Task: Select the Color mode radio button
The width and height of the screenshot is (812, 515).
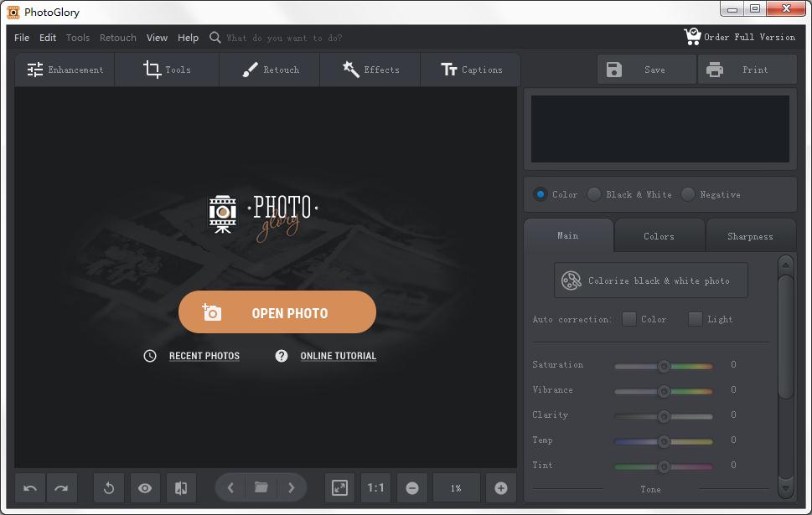Action: pyautogui.click(x=540, y=194)
